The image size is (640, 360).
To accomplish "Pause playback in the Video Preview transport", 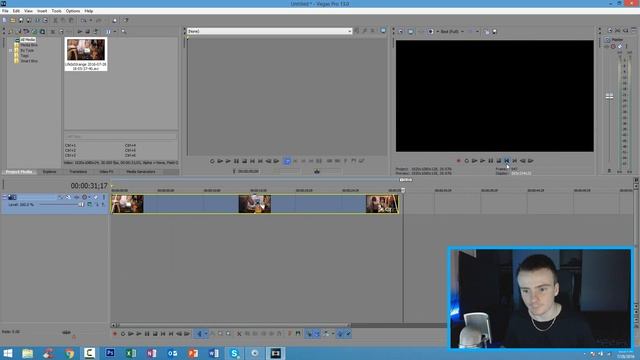I will point(491,161).
